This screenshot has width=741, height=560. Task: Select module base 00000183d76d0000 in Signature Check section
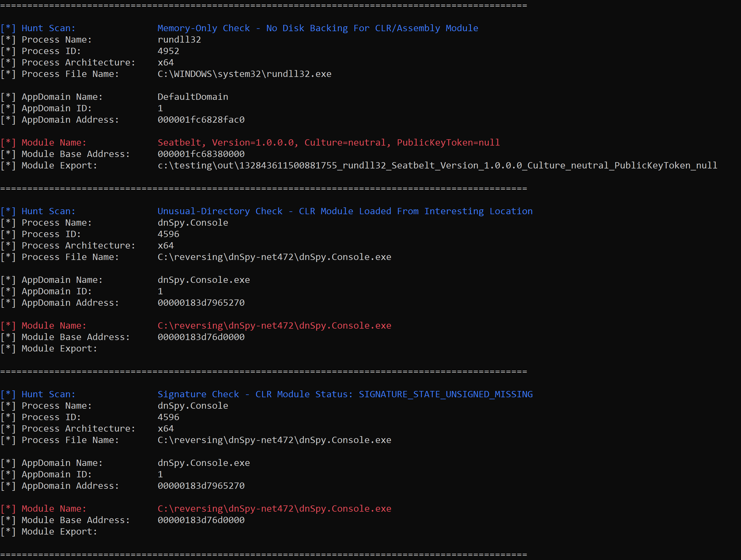[x=201, y=520]
